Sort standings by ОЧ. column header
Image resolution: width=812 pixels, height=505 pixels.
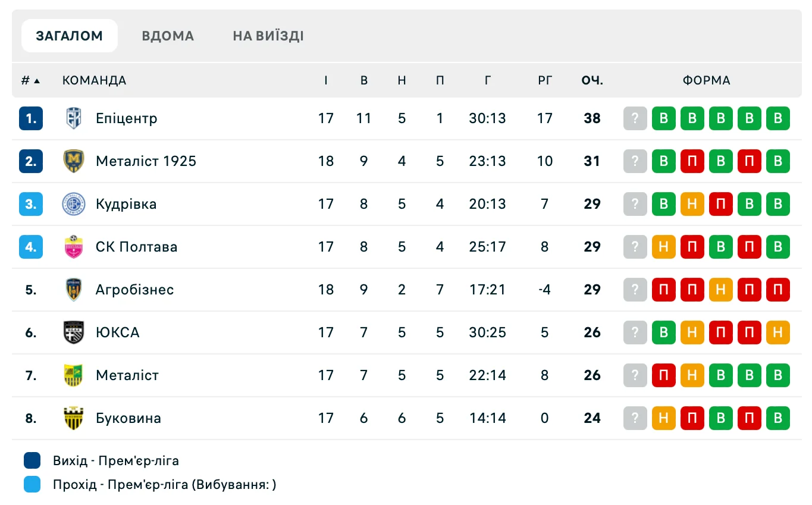tap(592, 80)
